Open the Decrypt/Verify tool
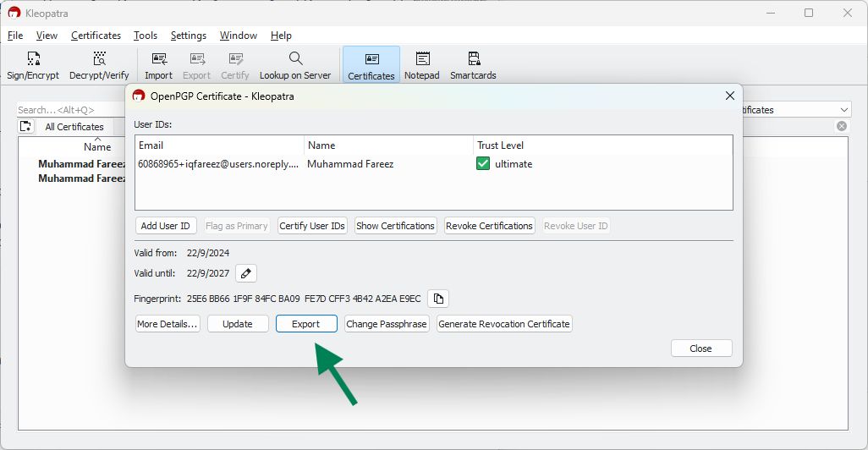This screenshot has height=450, width=868. pos(99,65)
